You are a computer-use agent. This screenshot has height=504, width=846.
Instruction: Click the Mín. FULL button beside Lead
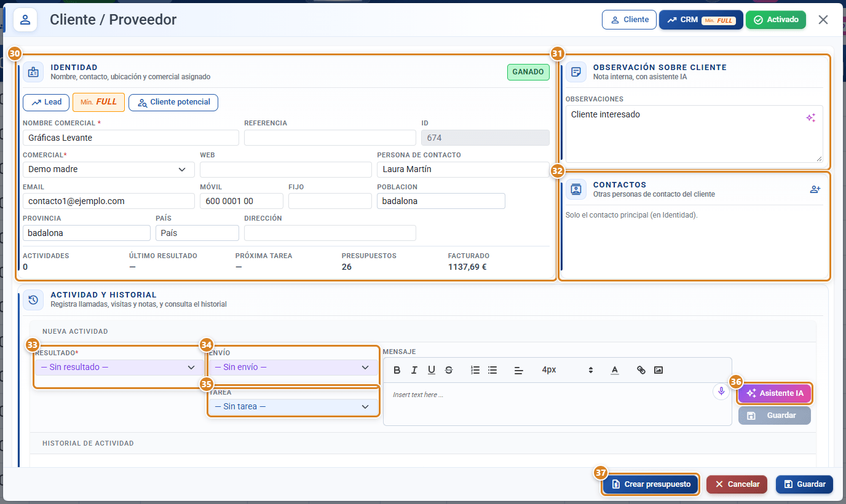(99, 102)
